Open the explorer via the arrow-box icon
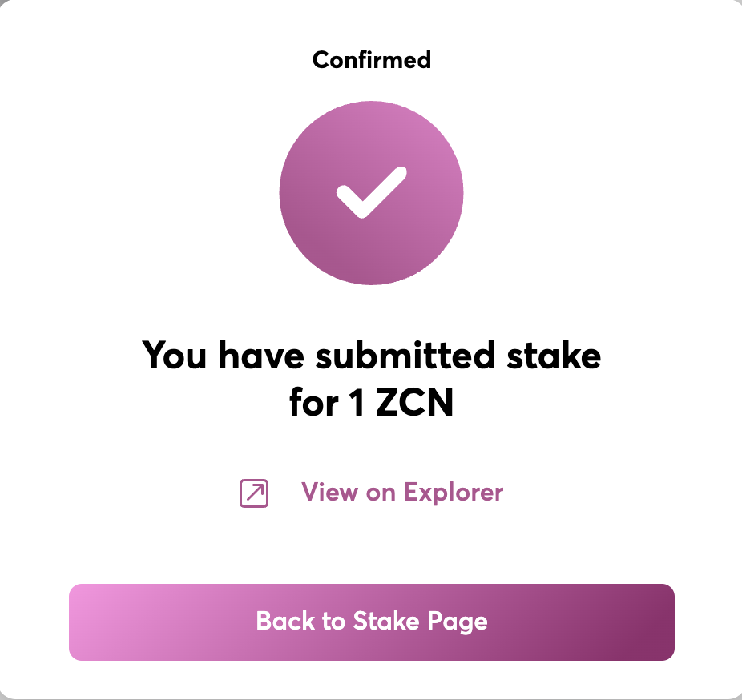This screenshot has width=742, height=700. pos(254,493)
